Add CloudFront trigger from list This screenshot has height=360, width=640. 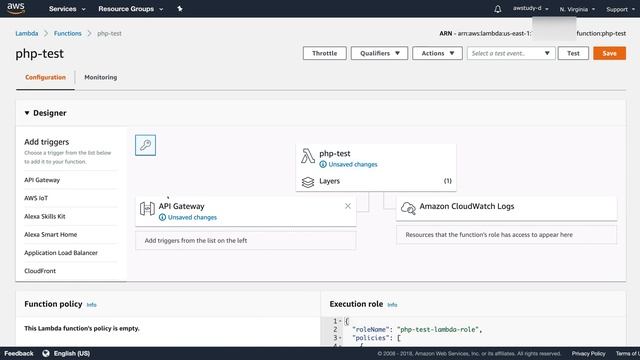coord(40,271)
